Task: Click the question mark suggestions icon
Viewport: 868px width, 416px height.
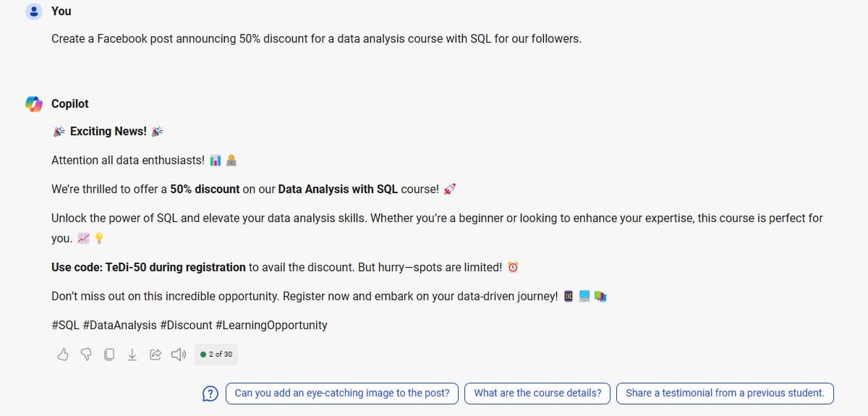Action: (210, 394)
